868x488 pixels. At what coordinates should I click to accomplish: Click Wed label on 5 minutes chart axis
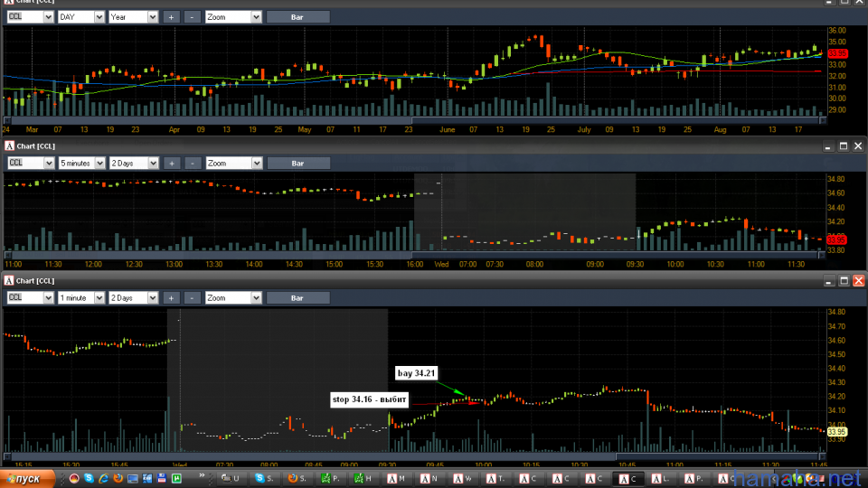pyautogui.click(x=441, y=265)
